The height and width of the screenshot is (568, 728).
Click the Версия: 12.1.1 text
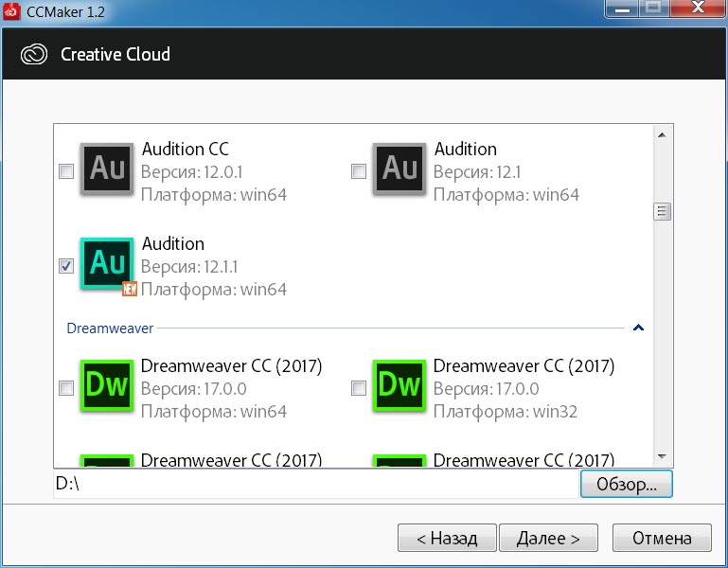click(x=189, y=267)
